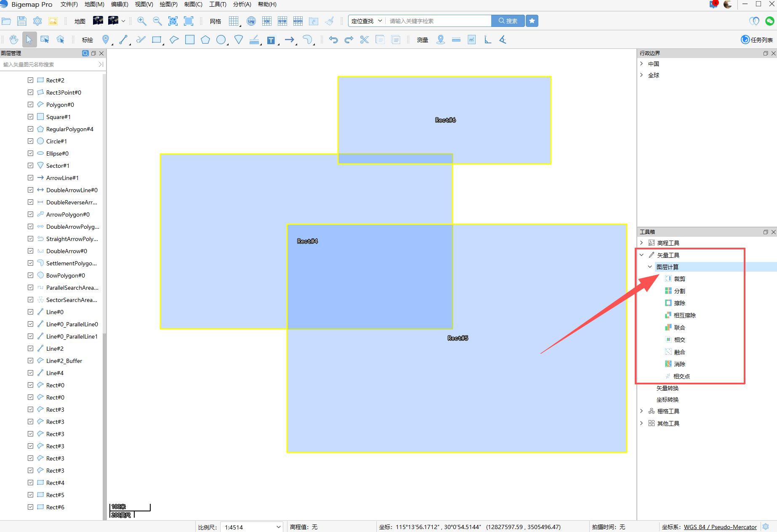Open the 文件(F) menu
Screen dimensions: 777x532
[x=69, y=4]
